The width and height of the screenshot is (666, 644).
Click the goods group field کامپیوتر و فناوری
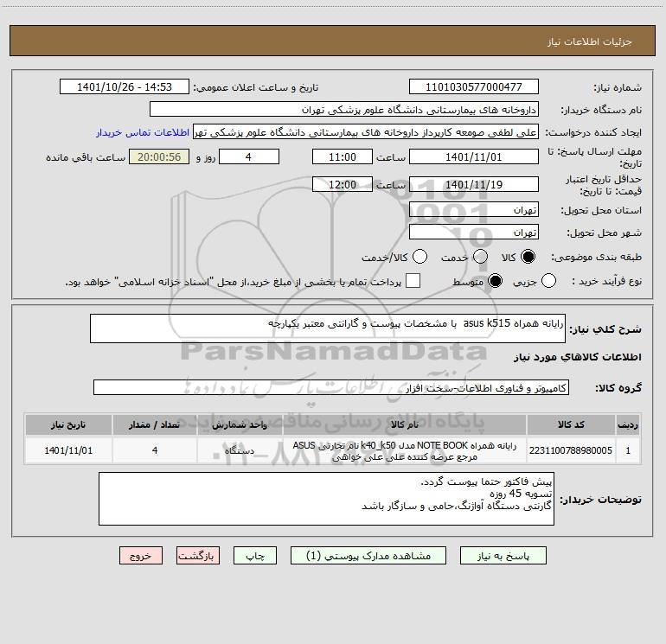click(331, 387)
